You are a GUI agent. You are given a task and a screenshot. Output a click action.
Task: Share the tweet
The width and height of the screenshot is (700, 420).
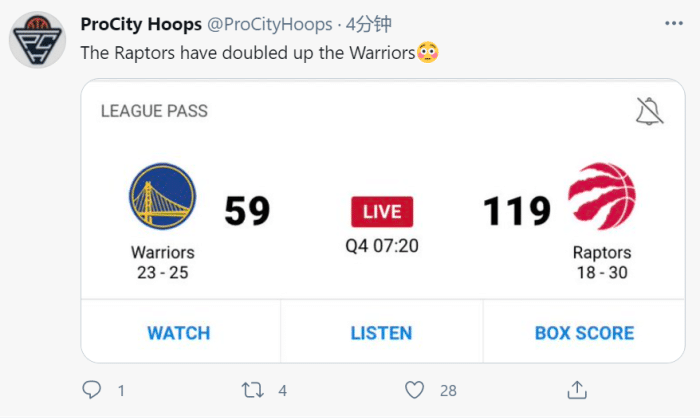pyautogui.click(x=576, y=390)
